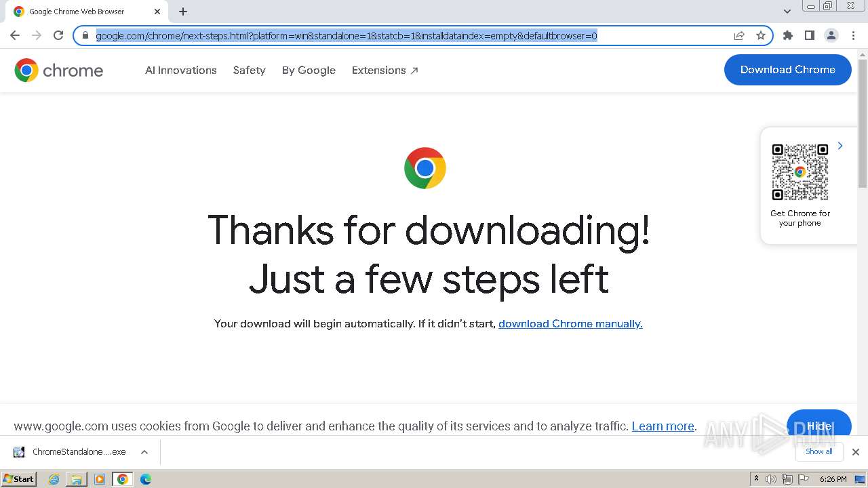The image size is (868, 488).
Task: Open the volume speaker tray icon
Action: coord(771,479)
